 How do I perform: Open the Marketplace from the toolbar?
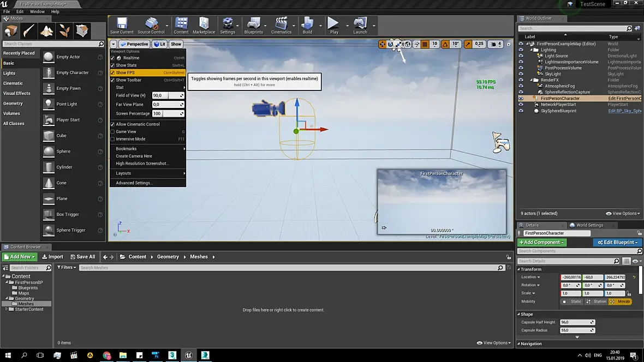[204, 25]
